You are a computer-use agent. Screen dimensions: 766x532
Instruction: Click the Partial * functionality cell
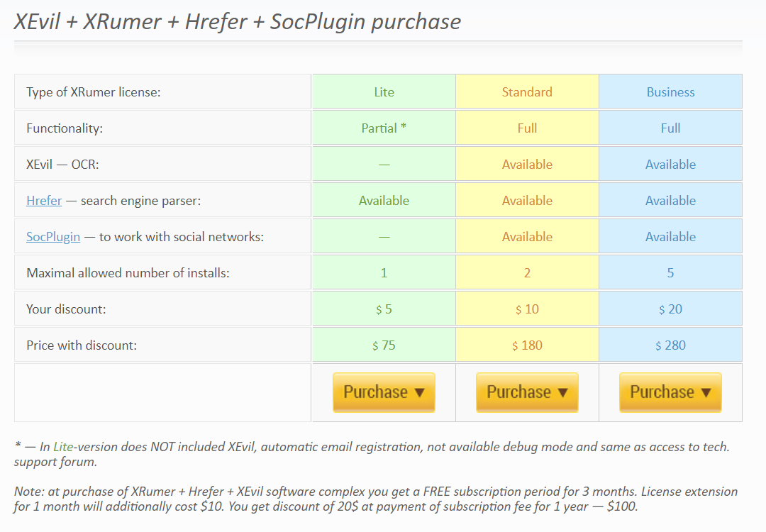pos(384,128)
